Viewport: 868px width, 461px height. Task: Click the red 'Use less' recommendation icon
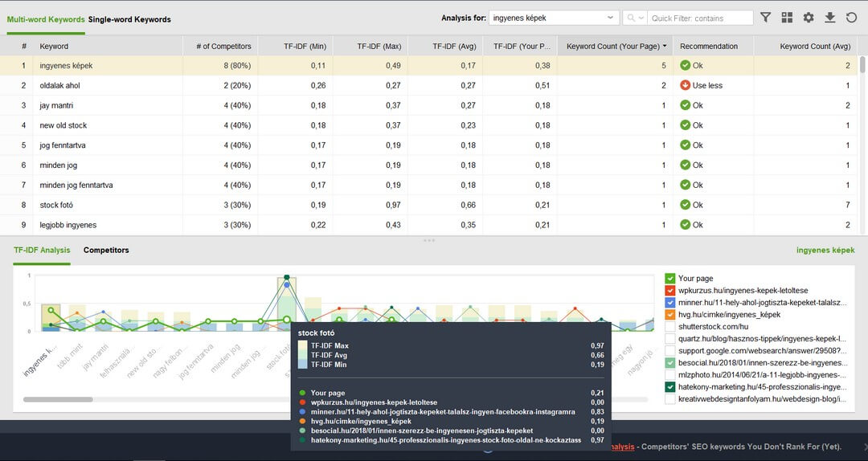pos(685,85)
